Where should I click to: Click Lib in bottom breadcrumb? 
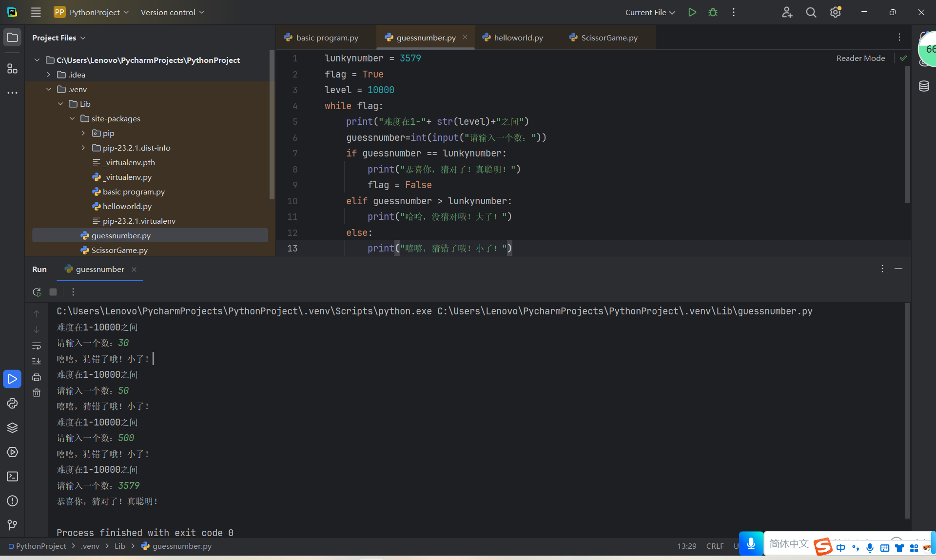coord(119,546)
